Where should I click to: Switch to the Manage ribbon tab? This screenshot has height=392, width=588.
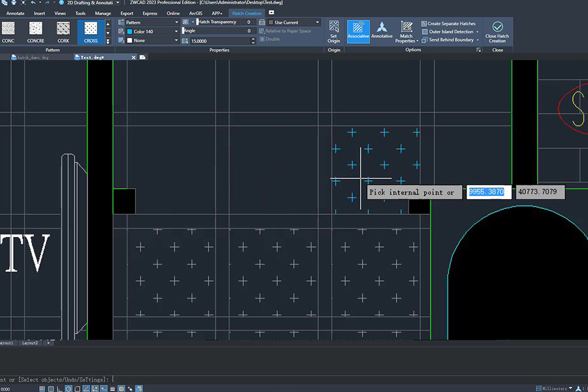103,13
